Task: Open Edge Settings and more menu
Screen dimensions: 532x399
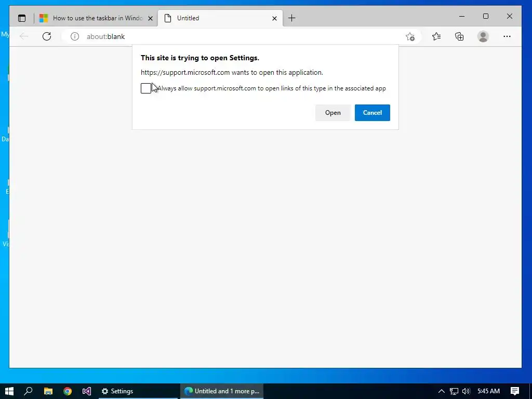Action: [507, 36]
